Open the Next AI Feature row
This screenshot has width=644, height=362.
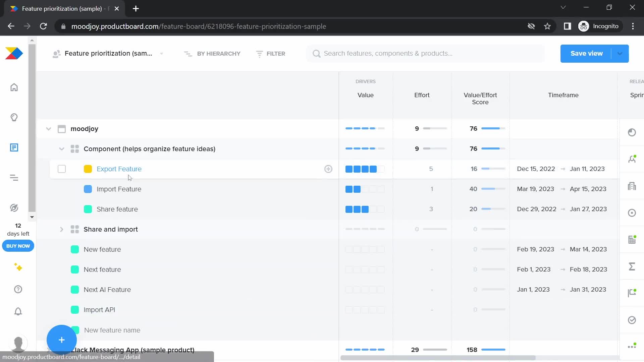[107, 290]
